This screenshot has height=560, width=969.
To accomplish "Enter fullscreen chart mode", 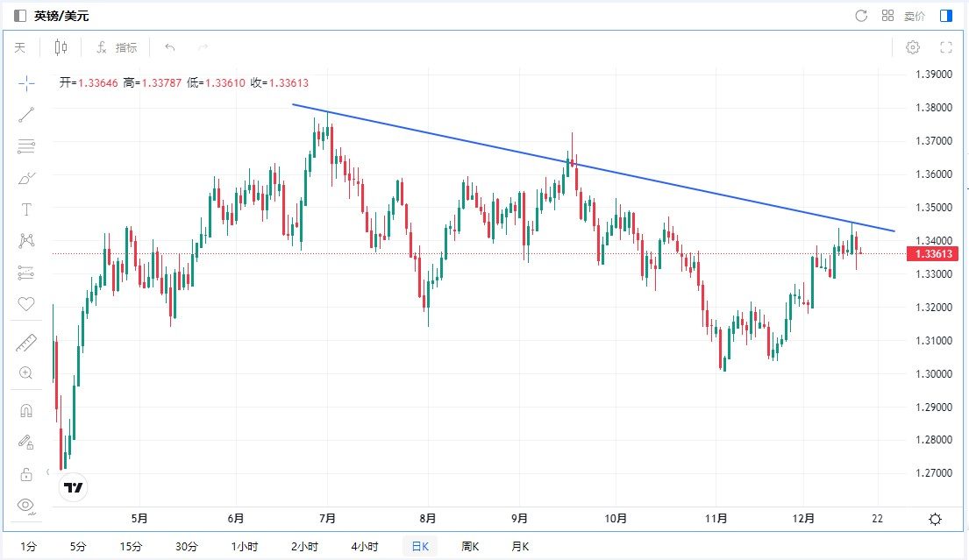I will pyautogui.click(x=945, y=47).
